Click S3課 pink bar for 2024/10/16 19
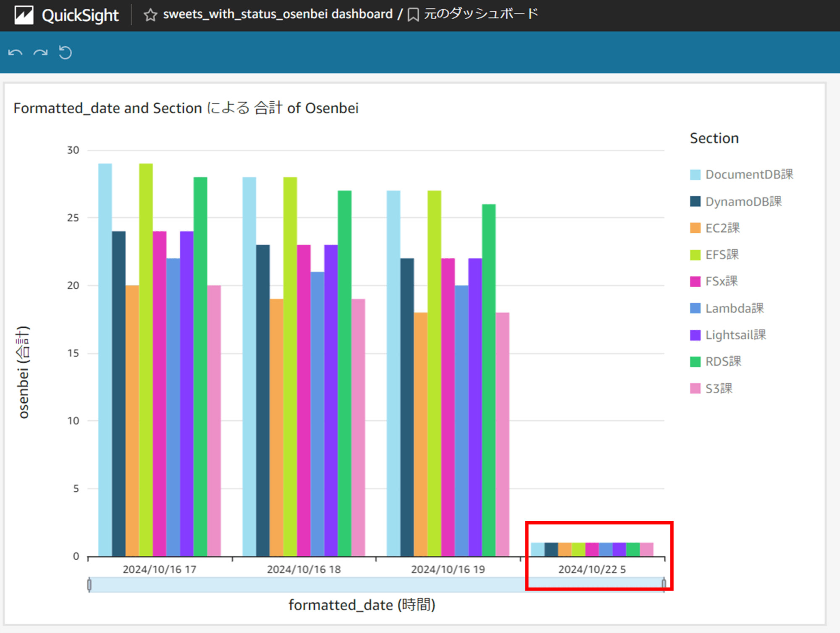 (502, 434)
